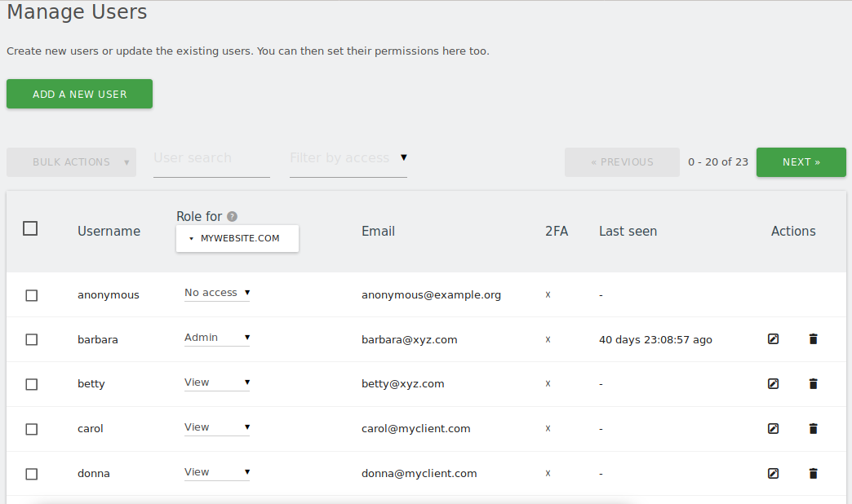
Task: Open the Filter by access dropdown
Action: 348,157
